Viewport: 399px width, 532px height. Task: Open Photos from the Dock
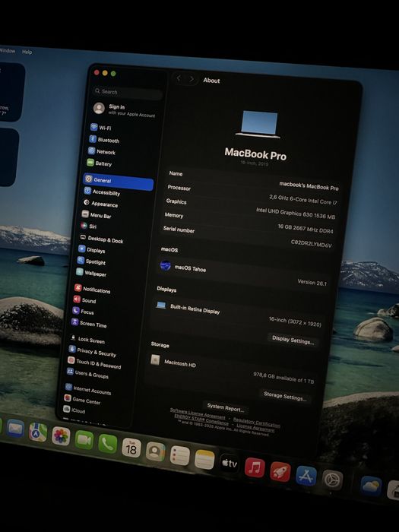click(x=61, y=436)
